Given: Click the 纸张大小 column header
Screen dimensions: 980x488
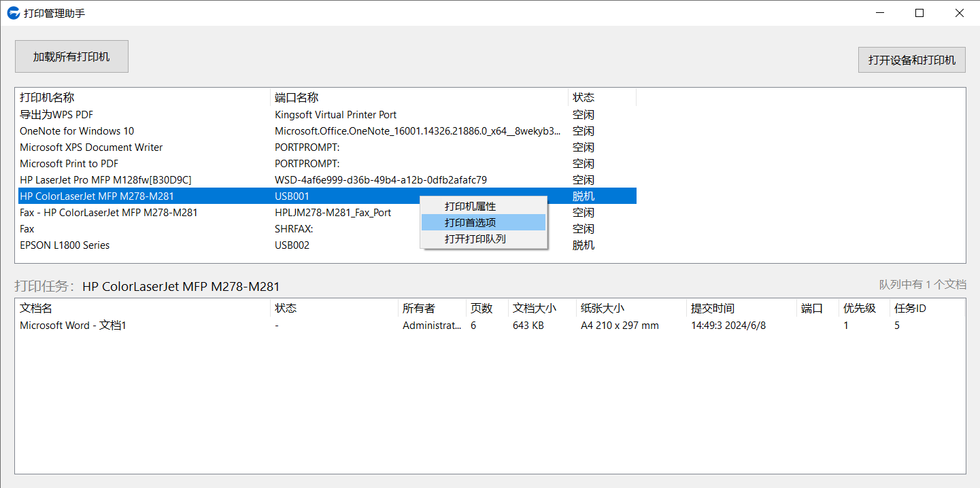Looking at the screenshot, I should tap(631, 308).
